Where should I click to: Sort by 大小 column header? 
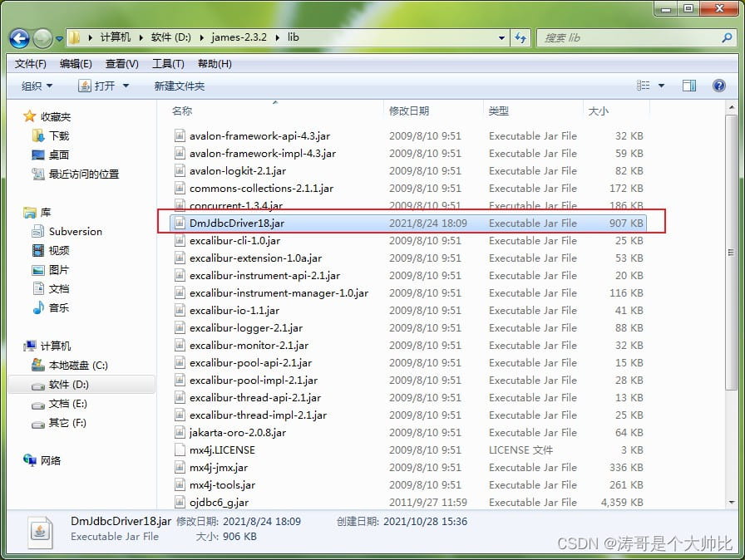(598, 111)
